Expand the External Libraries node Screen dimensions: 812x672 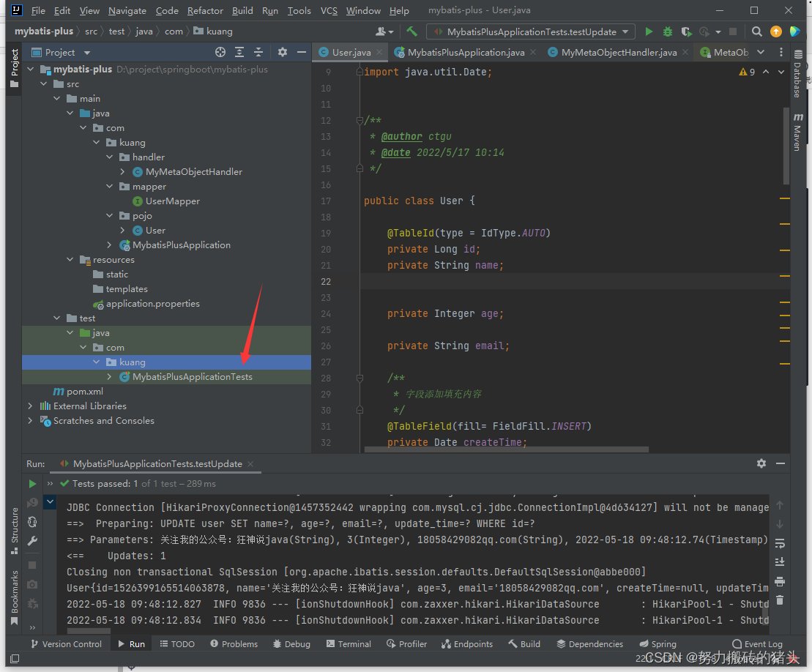30,406
